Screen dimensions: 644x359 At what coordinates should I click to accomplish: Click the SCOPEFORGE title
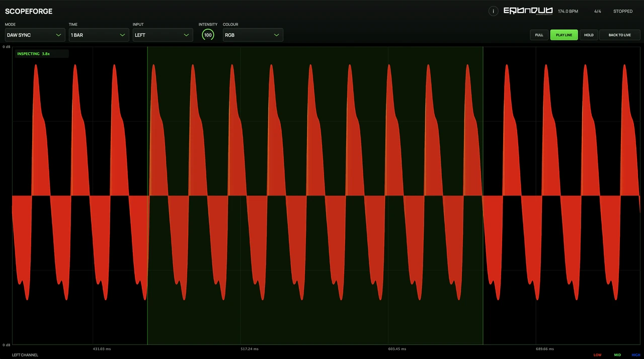29,11
